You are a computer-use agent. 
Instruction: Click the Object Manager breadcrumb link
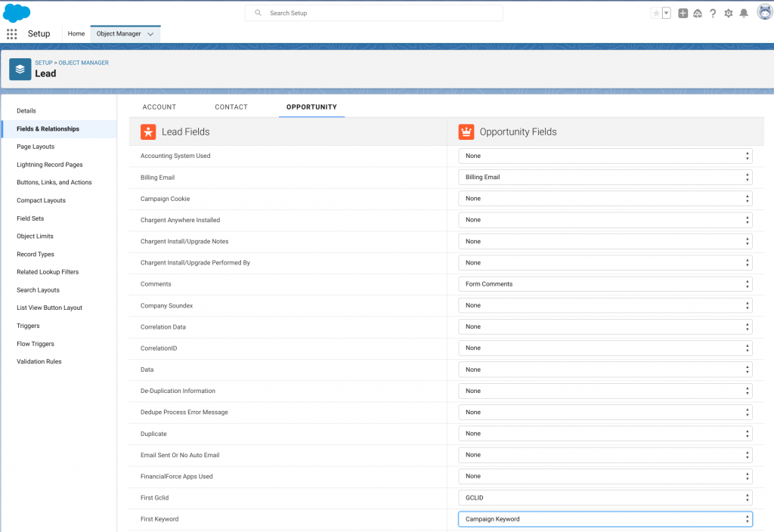pos(84,63)
